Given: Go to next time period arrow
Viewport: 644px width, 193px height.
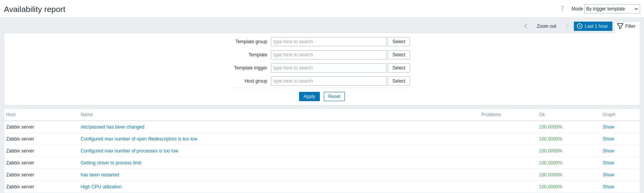Looking at the screenshot, I should pyautogui.click(x=567, y=26).
